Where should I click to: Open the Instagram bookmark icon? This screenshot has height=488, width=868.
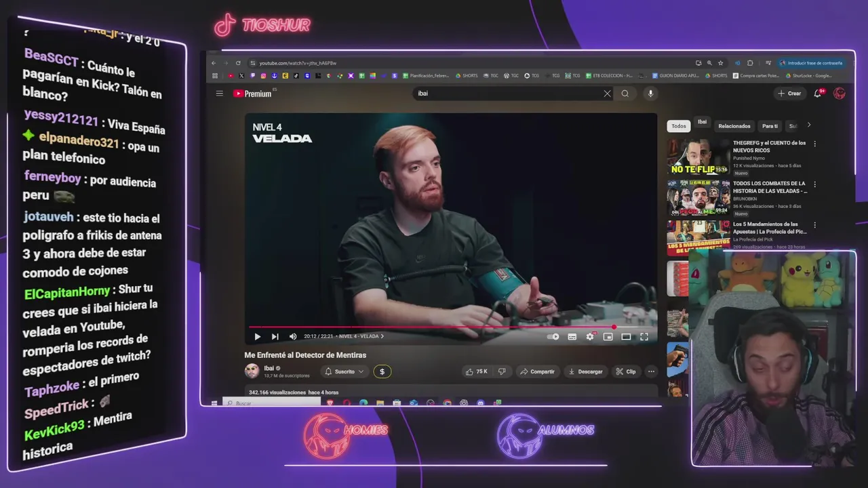264,76
